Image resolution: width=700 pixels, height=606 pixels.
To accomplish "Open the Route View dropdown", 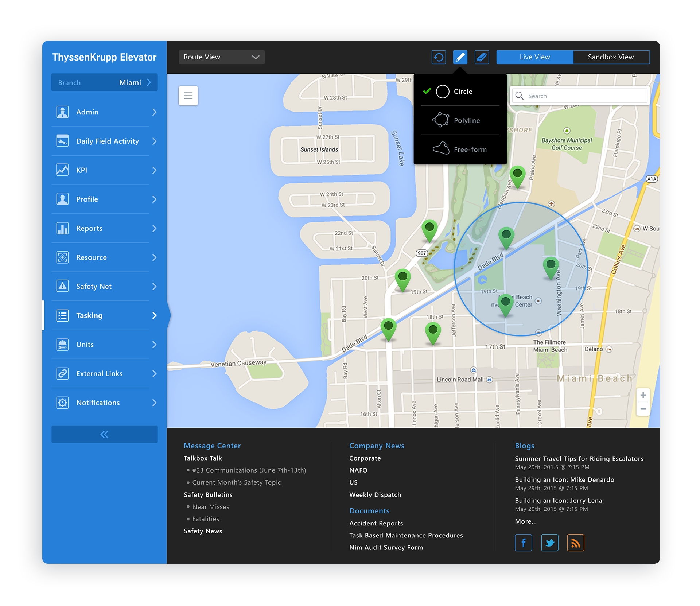I will point(222,57).
